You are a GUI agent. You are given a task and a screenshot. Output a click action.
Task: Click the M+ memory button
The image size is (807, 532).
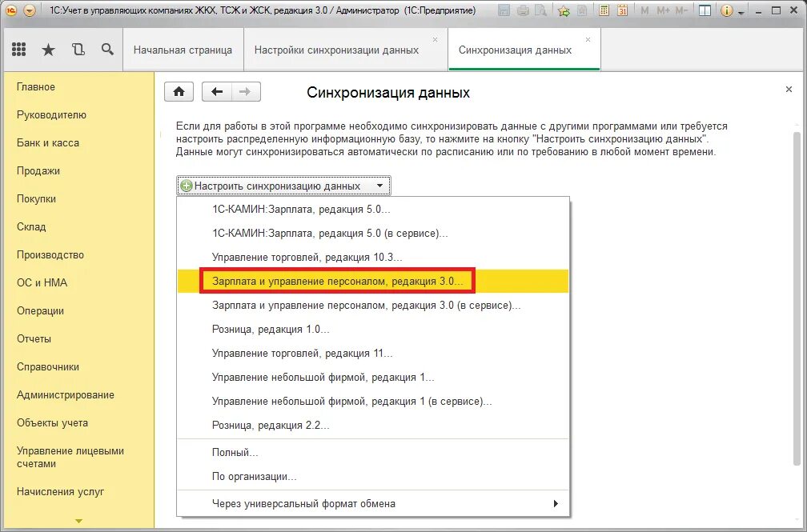pos(663,10)
